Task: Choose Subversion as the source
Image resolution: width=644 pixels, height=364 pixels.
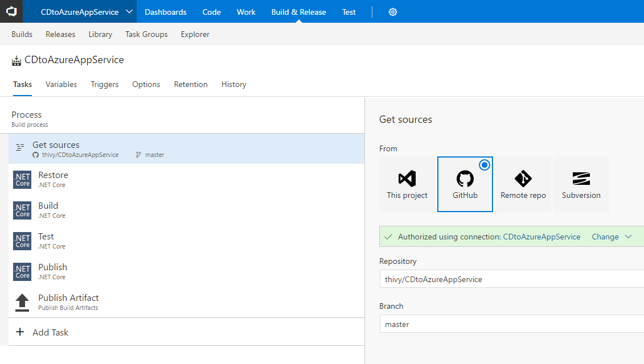Action: (581, 184)
